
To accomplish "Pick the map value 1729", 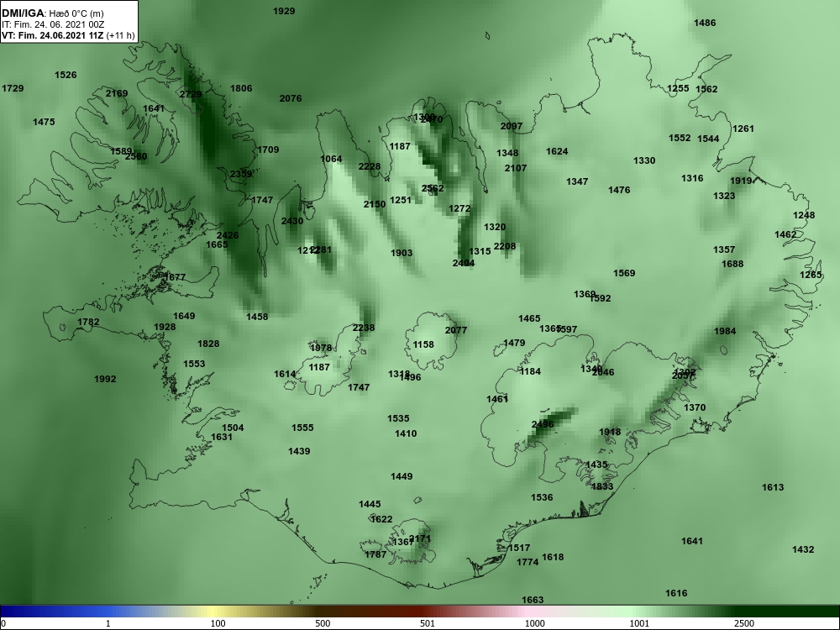I will tap(13, 88).
